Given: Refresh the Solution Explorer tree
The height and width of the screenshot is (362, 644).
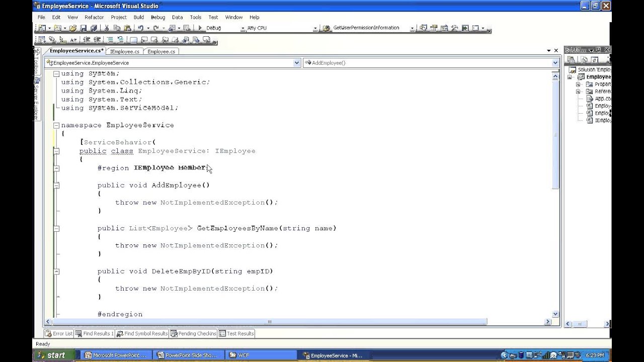Looking at the screenshot, I should 595,59.
